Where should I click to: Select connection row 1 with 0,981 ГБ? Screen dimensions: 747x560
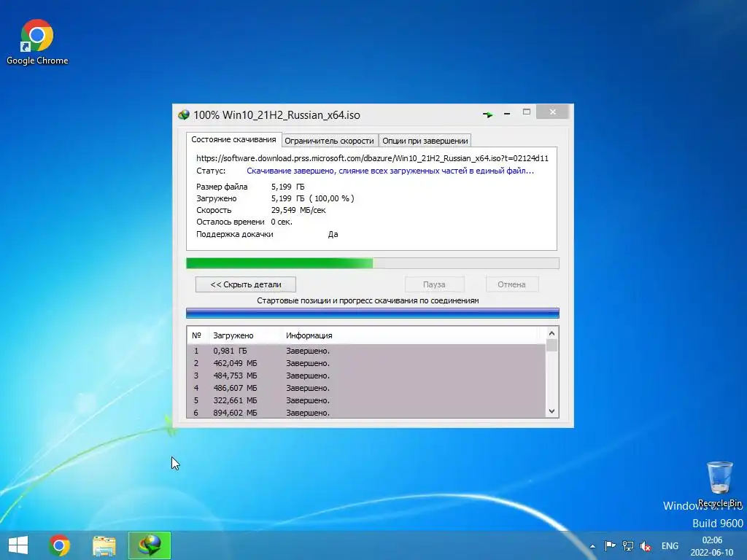click(x=366, y=351)
